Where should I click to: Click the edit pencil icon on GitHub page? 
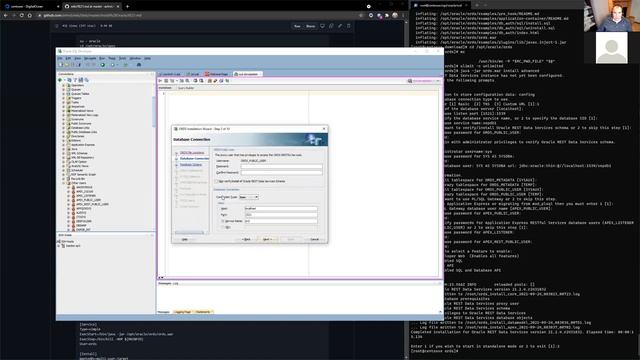click(340, 26)
